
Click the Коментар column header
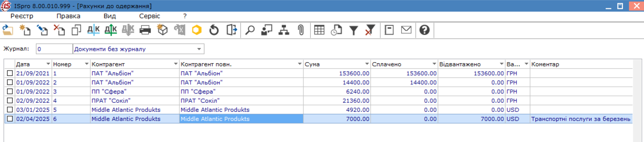581,64
